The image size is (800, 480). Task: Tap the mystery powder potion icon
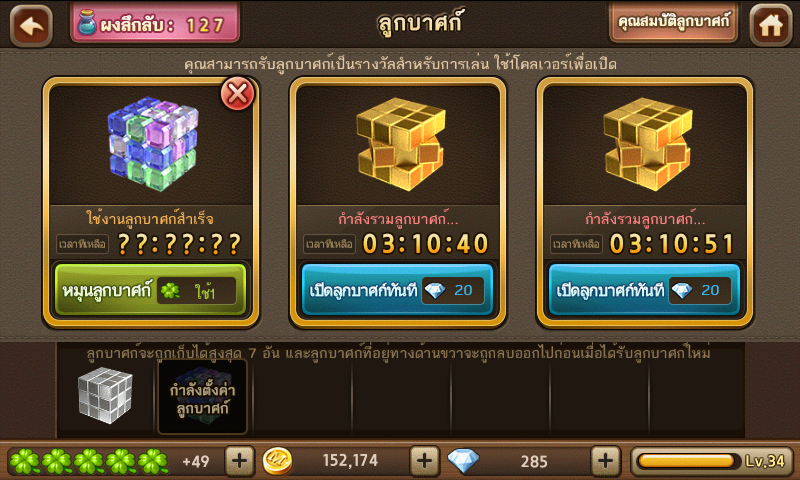click(x=87, y=23)
